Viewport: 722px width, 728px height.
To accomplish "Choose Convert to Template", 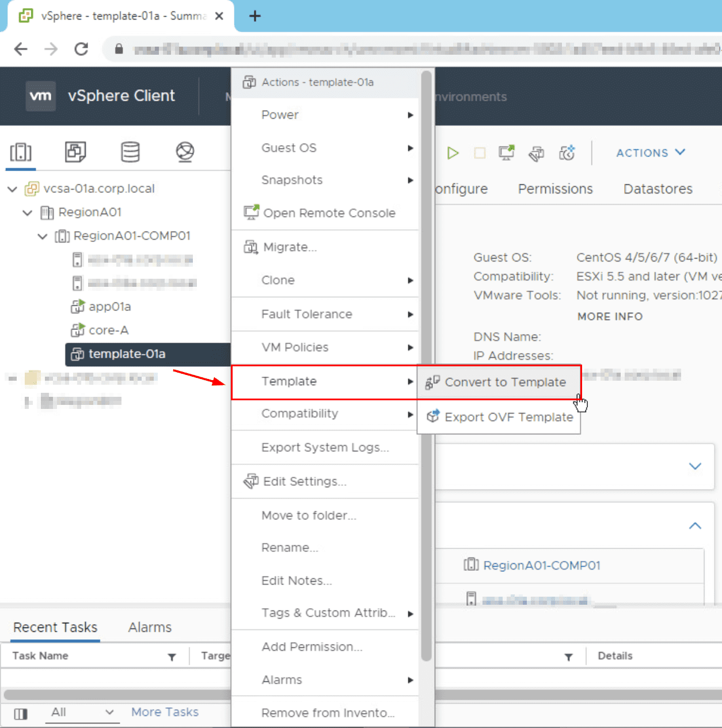I will (x=499, y=382).
